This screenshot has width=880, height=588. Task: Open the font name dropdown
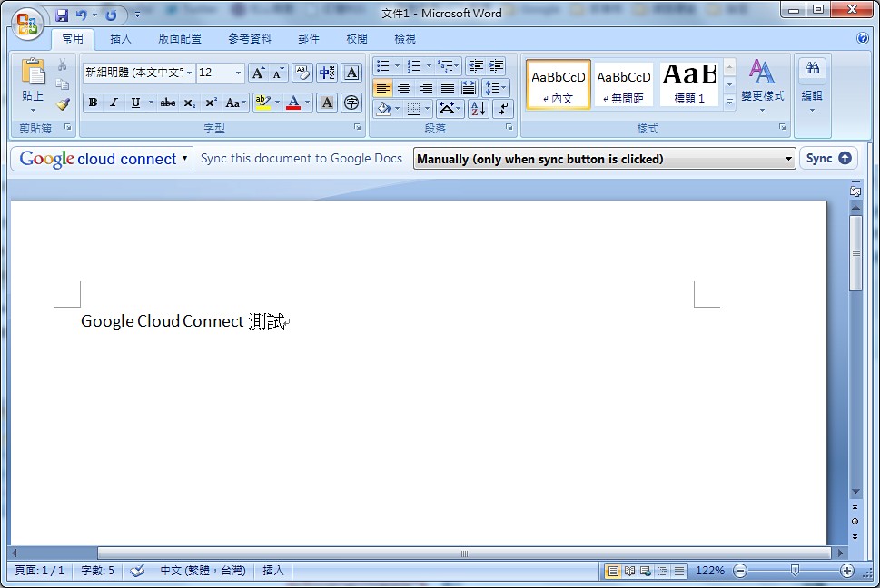(x=189, y=73)
